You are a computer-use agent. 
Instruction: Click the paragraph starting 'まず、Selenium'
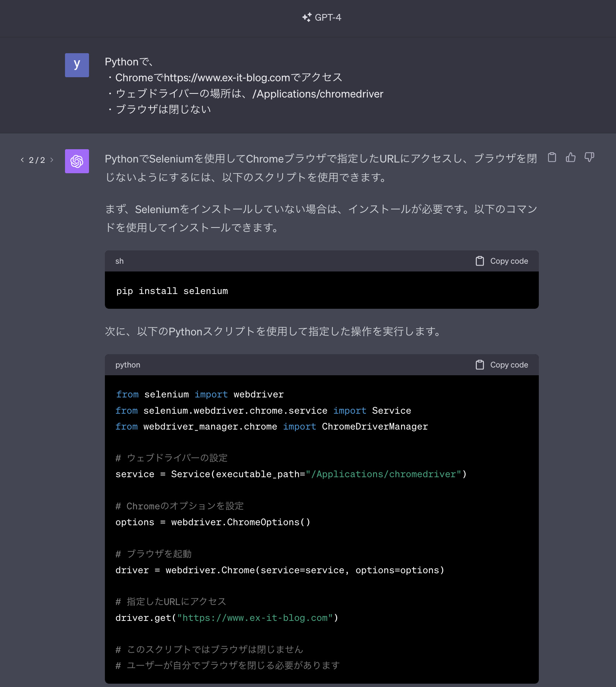click(321, 218)
